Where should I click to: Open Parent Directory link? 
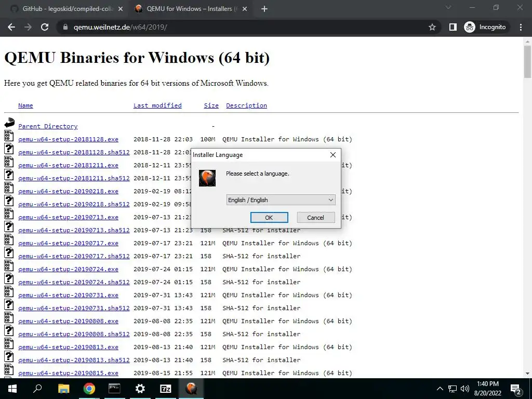click(x=48, y=126)
